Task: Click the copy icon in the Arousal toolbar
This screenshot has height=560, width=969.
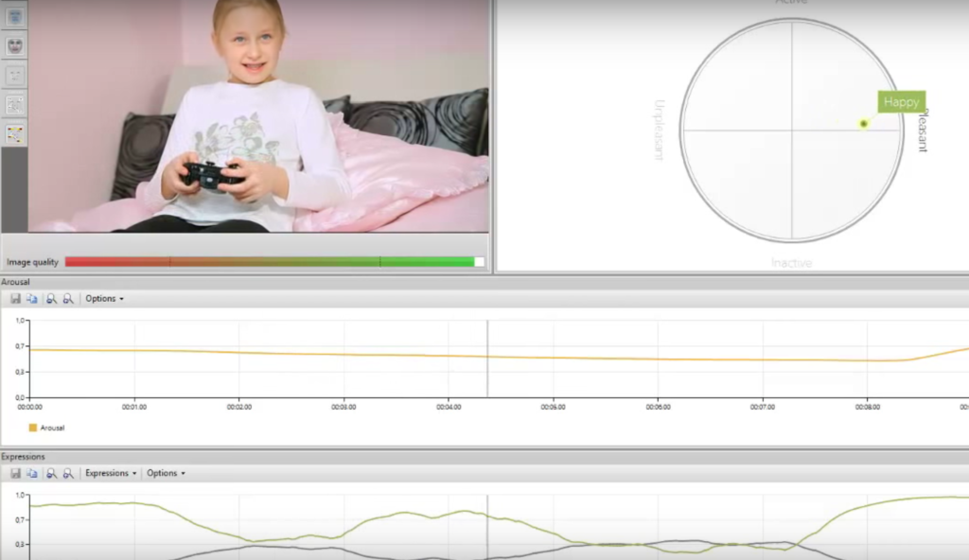Action: pos(31,299)
